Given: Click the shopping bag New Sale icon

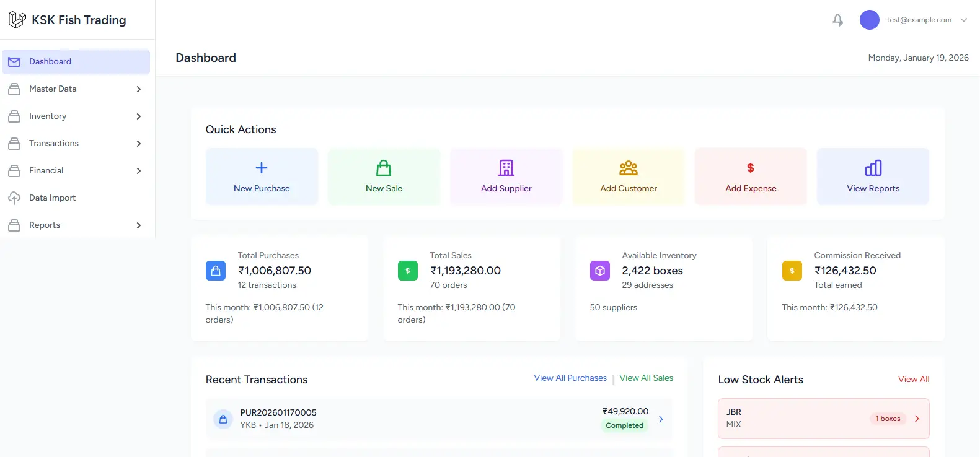Looking at the screenshot, I should click(x=384, y=168).
